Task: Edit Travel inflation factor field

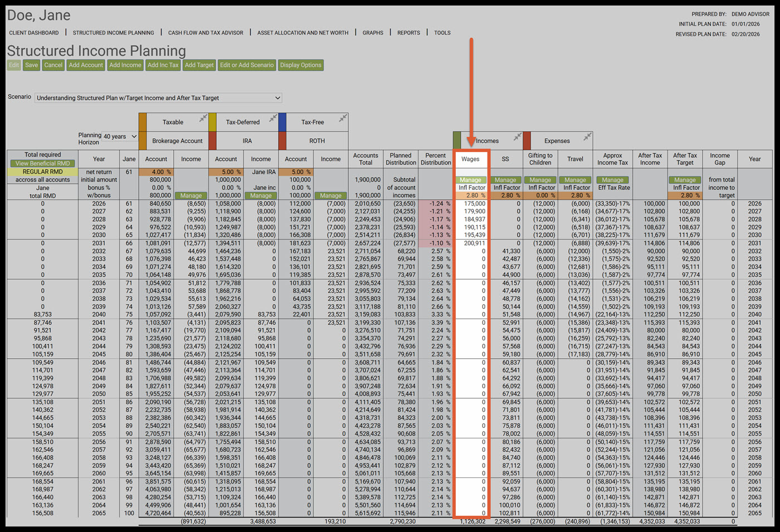Action: pos(576,196)
